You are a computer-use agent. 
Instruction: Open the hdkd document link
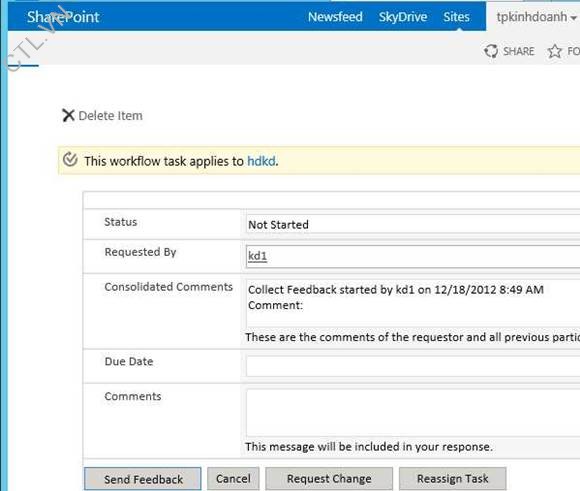(x=261, y=161)
